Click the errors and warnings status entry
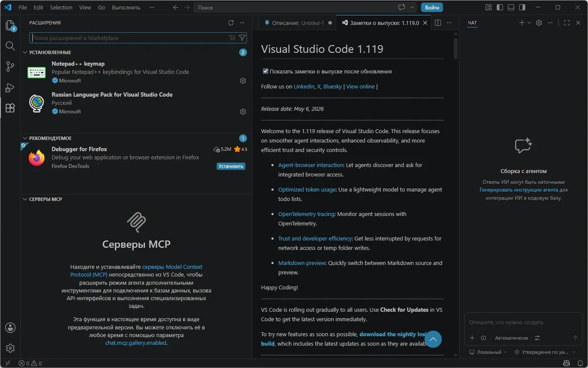588x368 pixels. pos(30,364)
